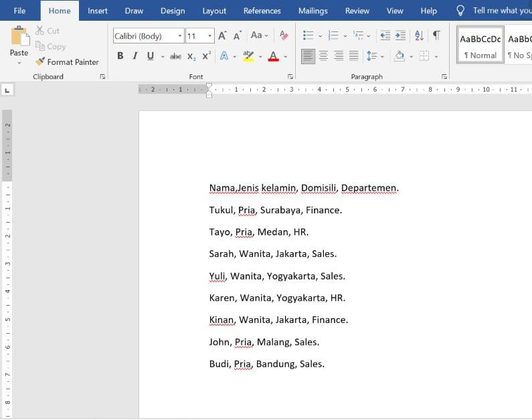Apply red font color
Viewport: 532px width, 420px height.
(274, 56)
